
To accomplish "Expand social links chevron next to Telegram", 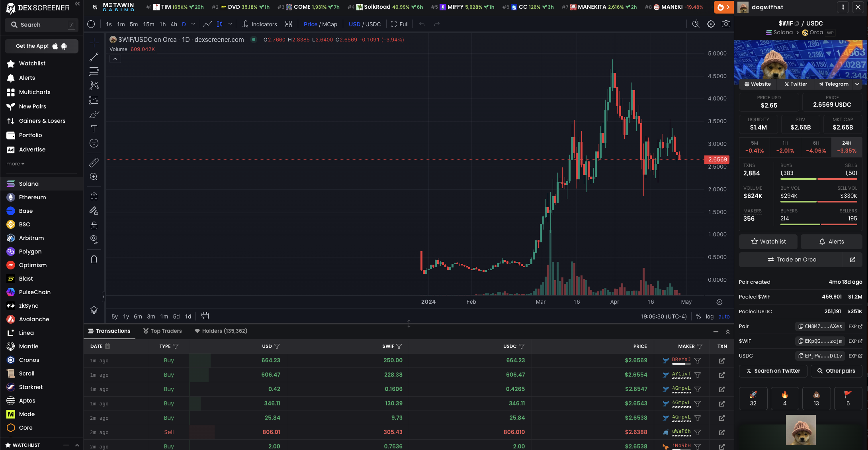I will 857,84.
